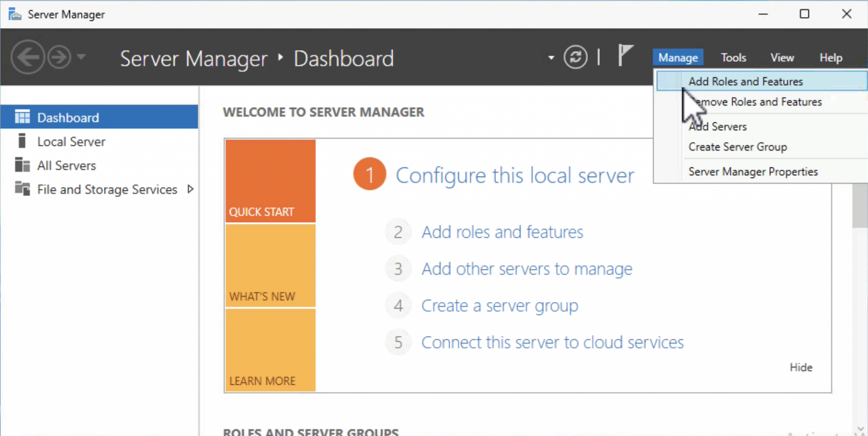The height and width of the screenshot is (436, 868).
Task: Click the Server Manager title bar icon
Action: 14,14
